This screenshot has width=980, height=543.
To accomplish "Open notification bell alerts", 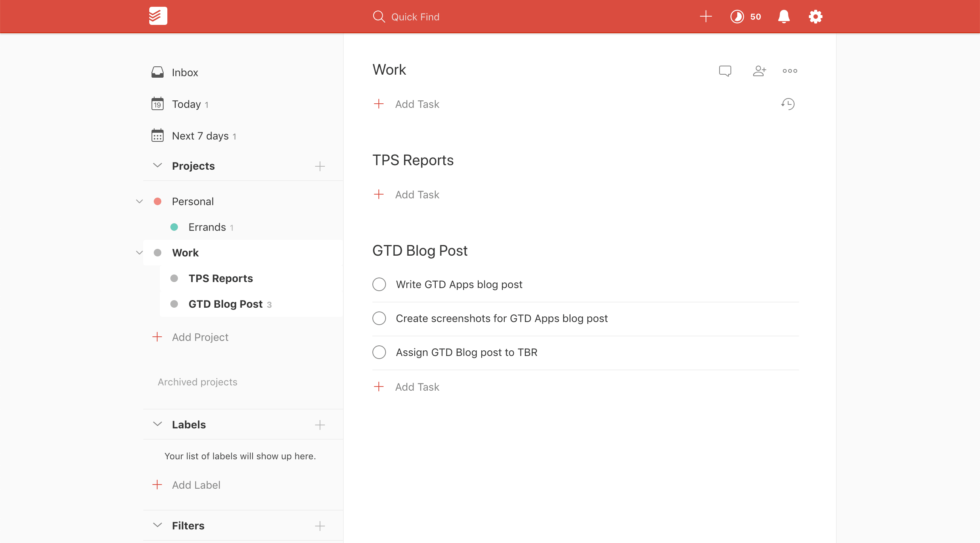I will [x=783, y=17].
